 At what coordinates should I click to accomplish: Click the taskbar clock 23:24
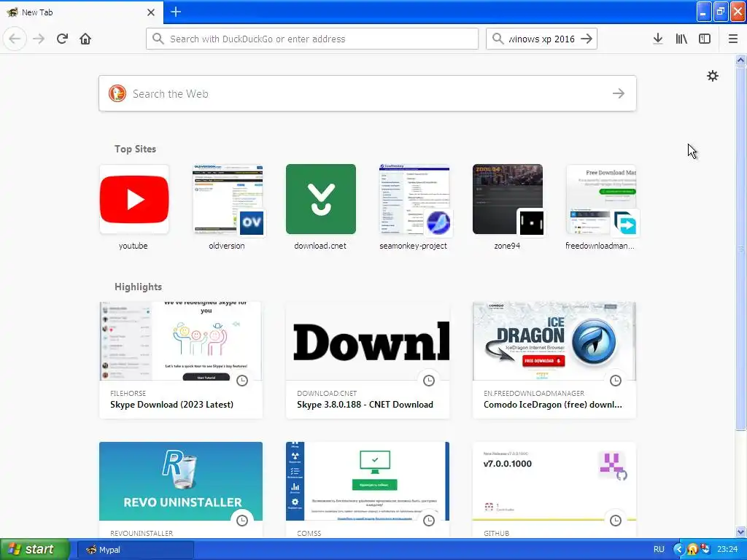click(727, 550)
